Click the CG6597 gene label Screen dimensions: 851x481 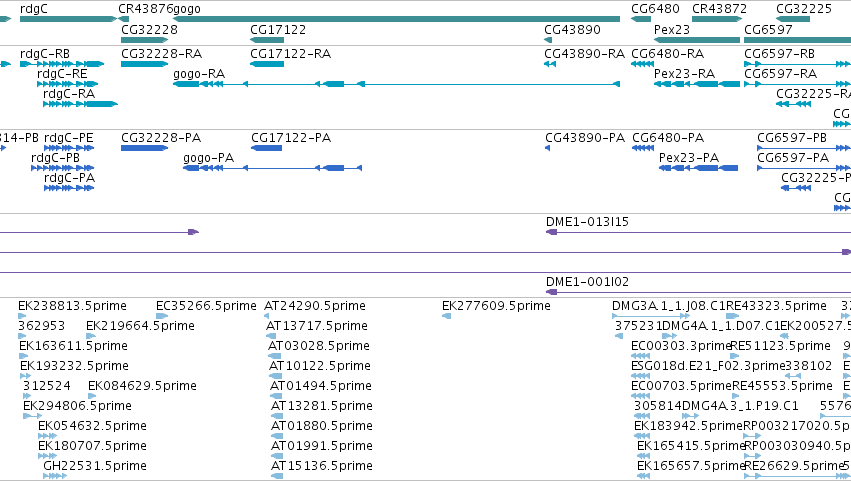tap(768, 29)
